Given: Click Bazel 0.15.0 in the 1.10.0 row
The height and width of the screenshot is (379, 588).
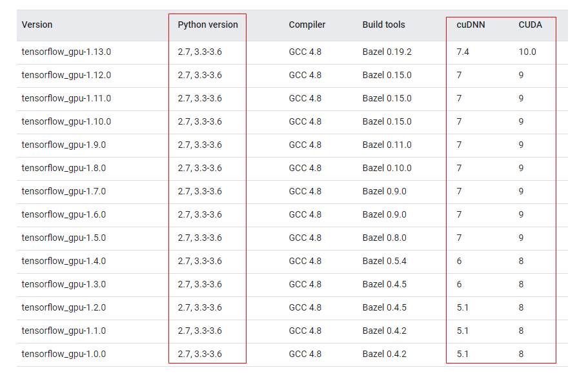Looking at the screenshot, I should click(x=387, y=121).
